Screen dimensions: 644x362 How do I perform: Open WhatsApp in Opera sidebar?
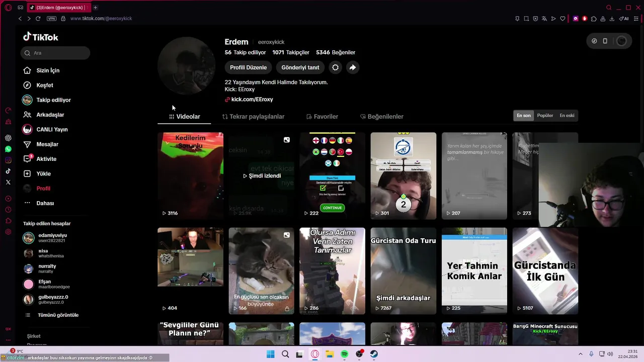point(8,149)
